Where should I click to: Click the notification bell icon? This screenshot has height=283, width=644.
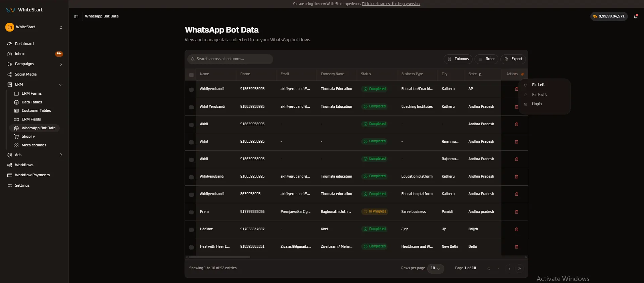pos(636,16)
